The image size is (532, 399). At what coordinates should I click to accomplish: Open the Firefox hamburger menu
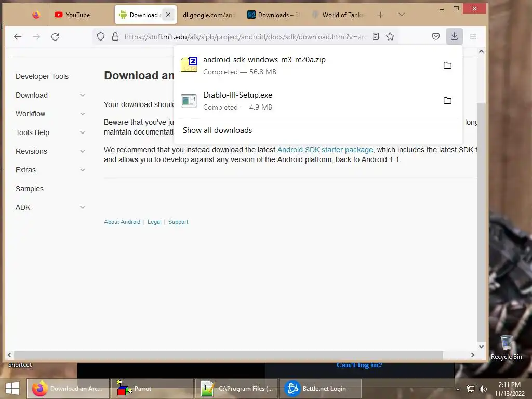click(473, 36)
